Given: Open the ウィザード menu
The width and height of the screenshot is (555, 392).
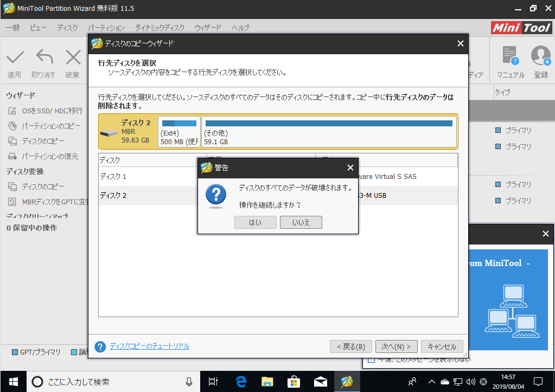Looking at the screenshot, I should click(x=208, y=28).
